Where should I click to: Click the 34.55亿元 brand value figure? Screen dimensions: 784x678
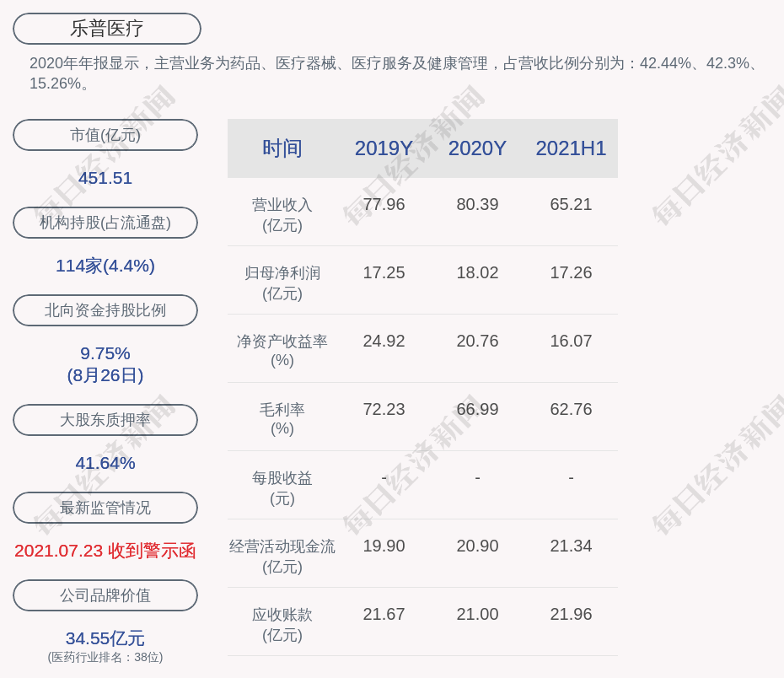[x=105, y=638]
